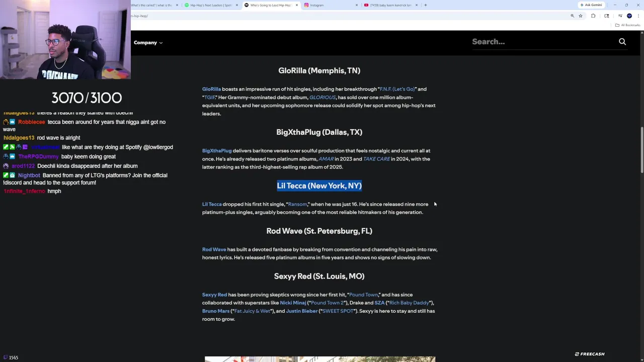Open the zoom icon in address bar
The image size is (644, 362).
(572, 16)
